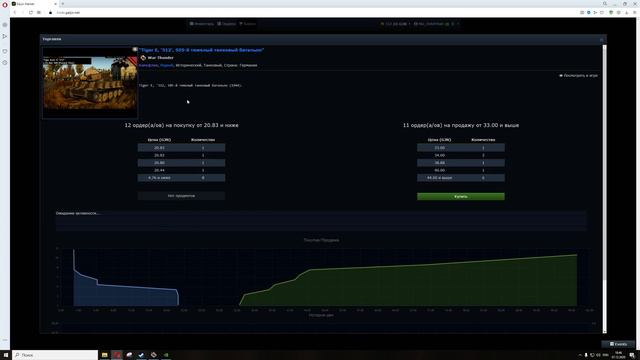Open the Windows Start menu
This screenshot has width=640, height=360.
(x=6, y=355)
